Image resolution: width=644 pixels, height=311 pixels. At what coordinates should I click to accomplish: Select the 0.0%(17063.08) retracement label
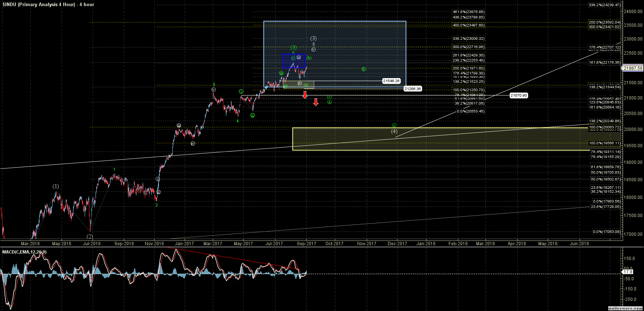(x=606, y=232)
